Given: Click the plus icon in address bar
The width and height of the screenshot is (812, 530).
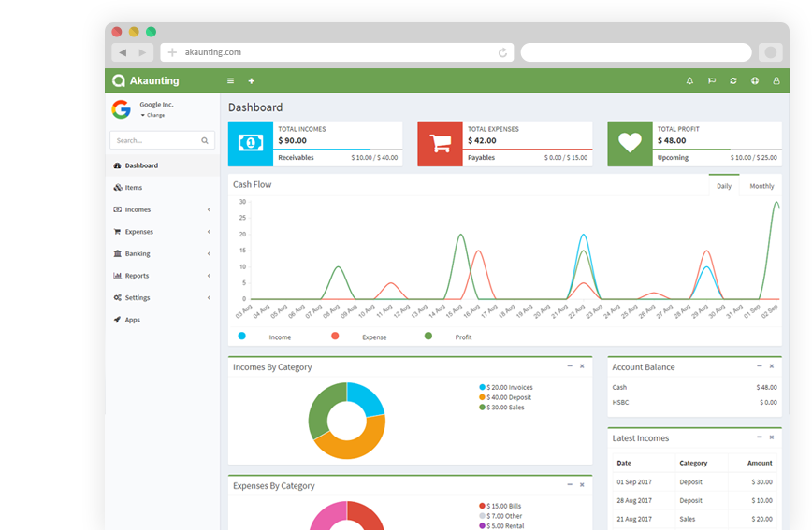Looking at the screenshot, I should tap(172, 52).
